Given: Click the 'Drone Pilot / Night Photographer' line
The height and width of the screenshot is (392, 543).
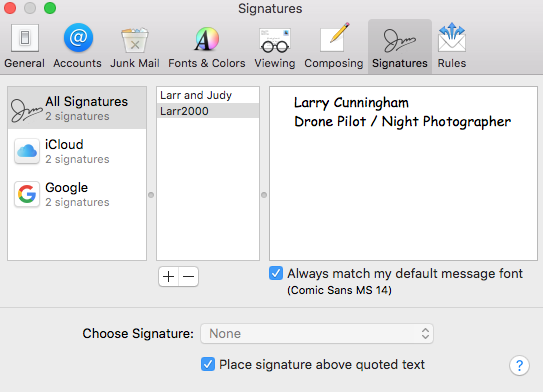Looking at the screenshot, I should (x=402, y=122).
